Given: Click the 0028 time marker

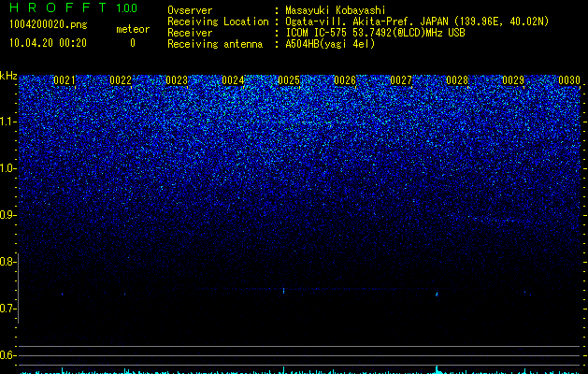Looking at the screenshot, I should tap(457, 80).
